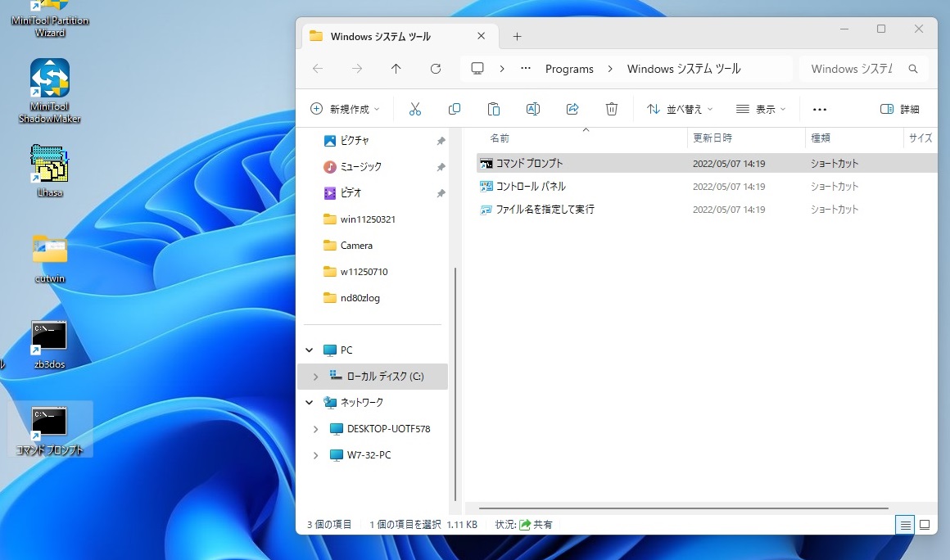Viewport: 950px width, 560px height.
Task: Click Programs in the address breadcrumb
Action: coord(569,69)
